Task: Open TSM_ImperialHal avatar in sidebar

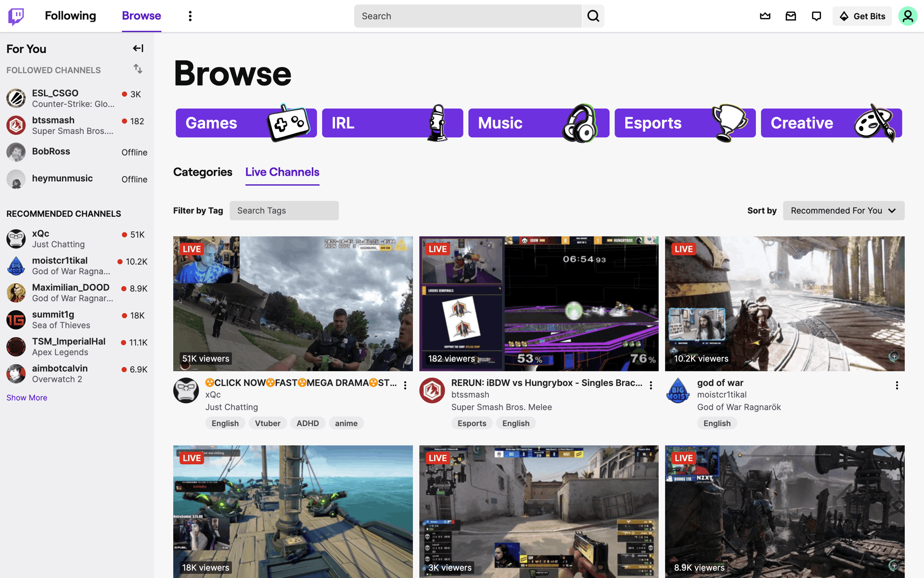Action: tap(16, 346)
